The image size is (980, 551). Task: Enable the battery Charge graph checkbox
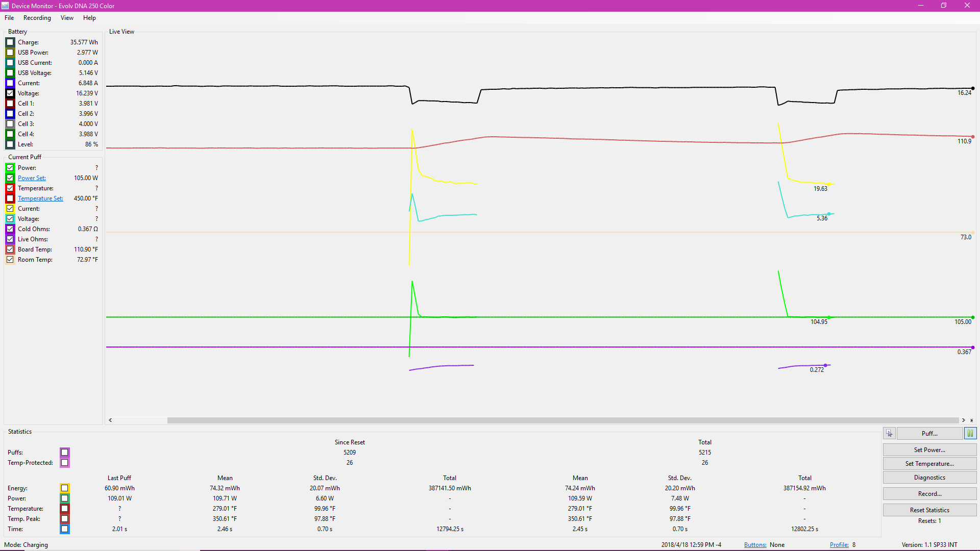pyautogui.click(x=10, y=42)
